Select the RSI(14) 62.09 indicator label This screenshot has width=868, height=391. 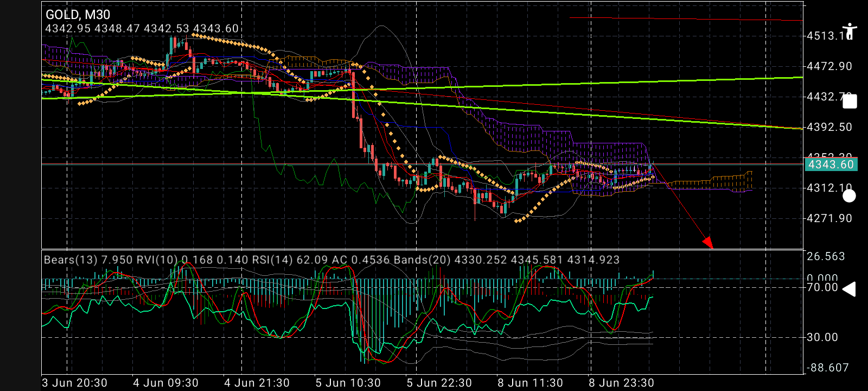[x=290, y=260]
